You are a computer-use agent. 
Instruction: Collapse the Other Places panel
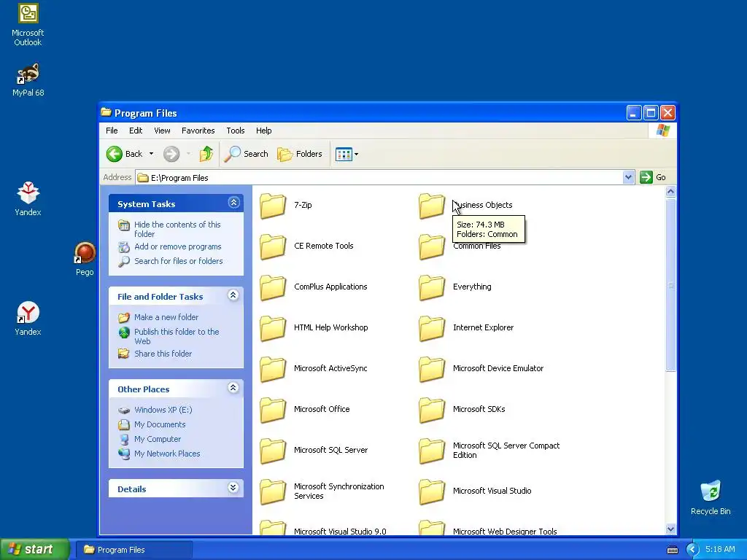coord(233,388)
